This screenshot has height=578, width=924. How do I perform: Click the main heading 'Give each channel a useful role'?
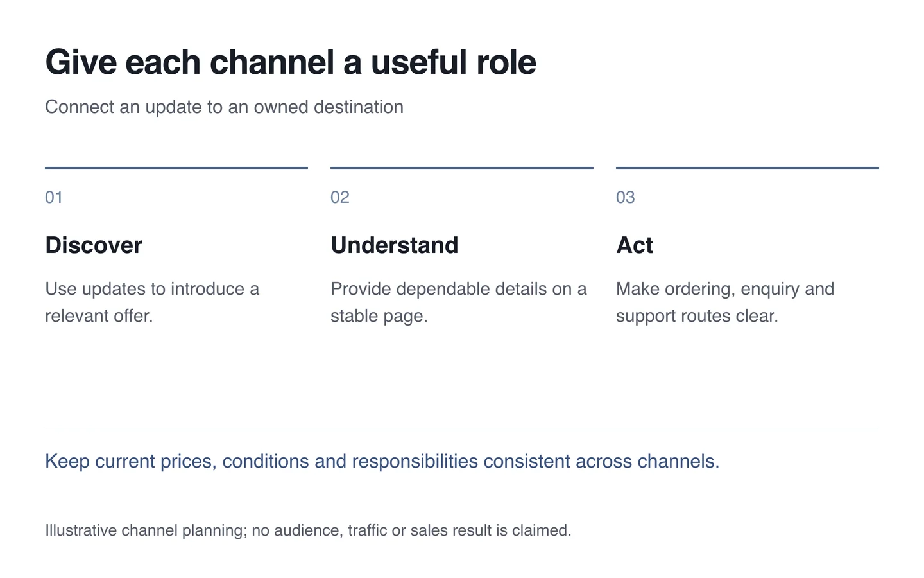[291, 62]
